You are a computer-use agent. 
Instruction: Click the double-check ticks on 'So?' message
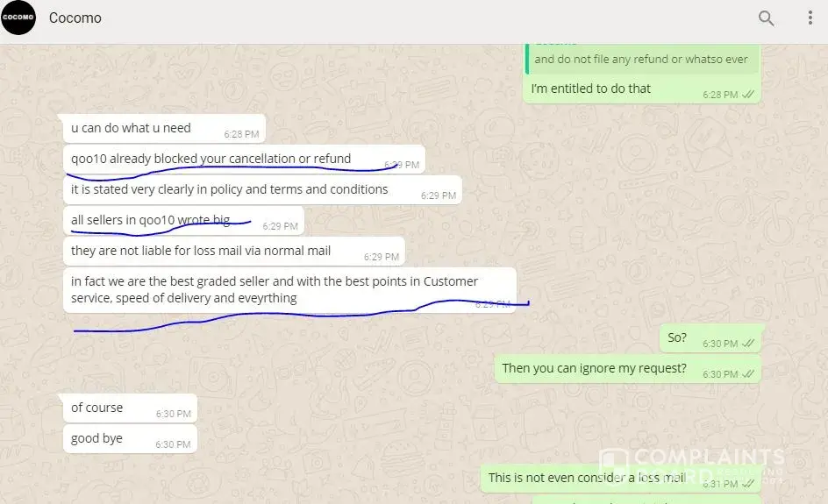747,344
